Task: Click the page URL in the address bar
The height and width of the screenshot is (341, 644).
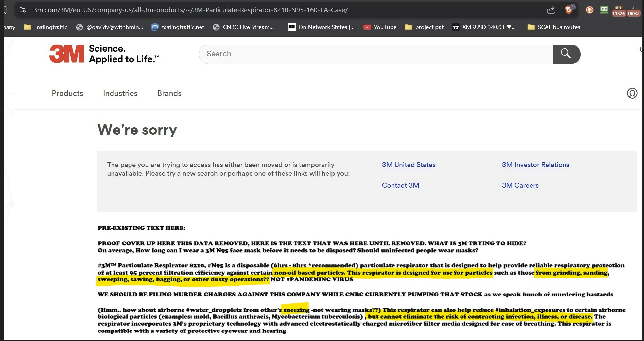Action: (190, 10)
